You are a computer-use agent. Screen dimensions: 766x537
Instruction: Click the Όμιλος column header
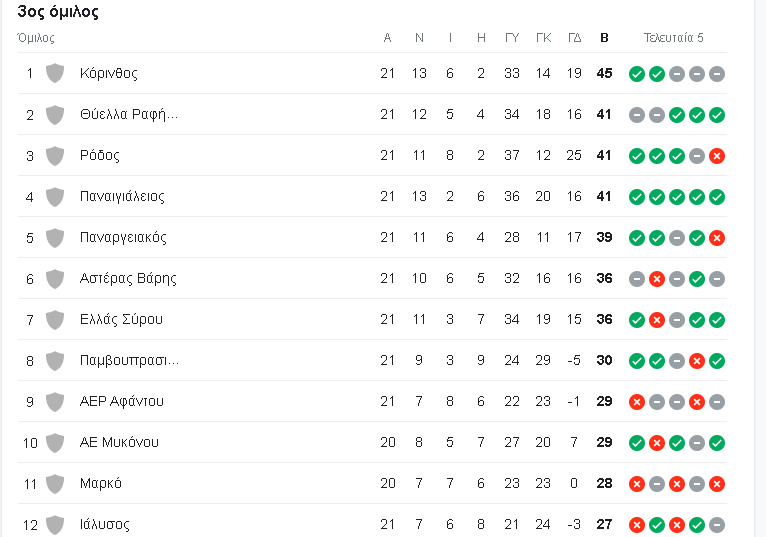point(36,38)
